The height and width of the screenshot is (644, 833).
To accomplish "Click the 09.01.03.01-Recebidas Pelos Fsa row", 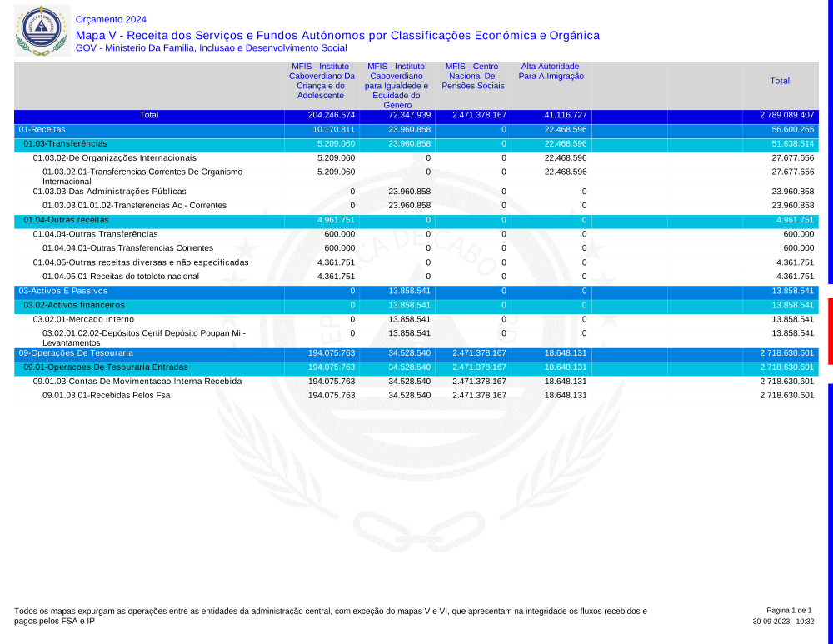I will tap(106, 395).
